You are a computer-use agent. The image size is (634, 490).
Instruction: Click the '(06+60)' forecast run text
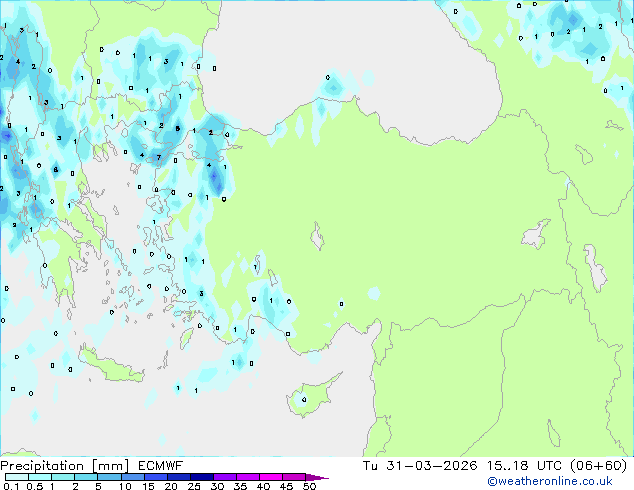point(598,466)
